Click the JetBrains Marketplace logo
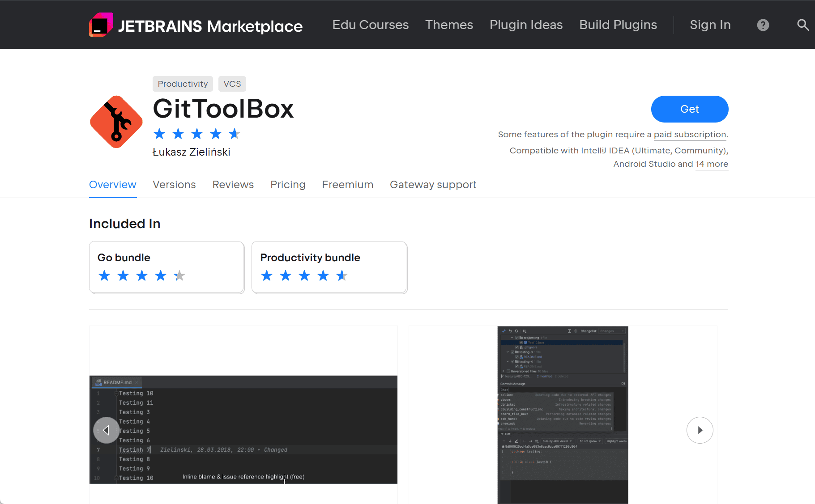This screenshot has height=504, width=815. click(196, 25)
